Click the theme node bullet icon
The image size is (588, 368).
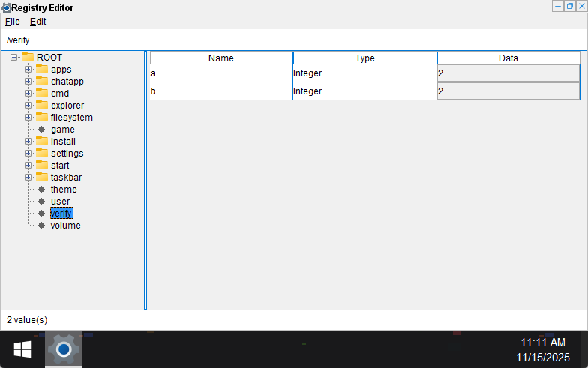point(41,190)
